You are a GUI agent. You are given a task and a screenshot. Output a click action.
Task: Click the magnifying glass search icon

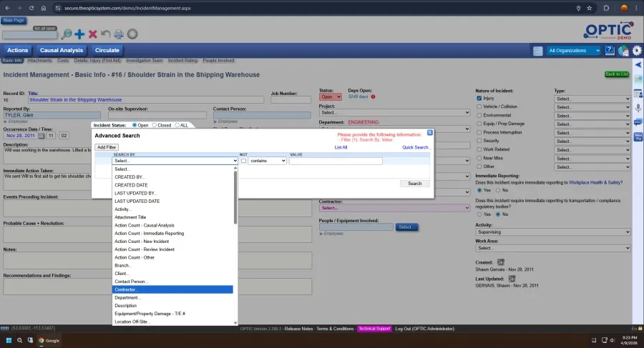pos(66,34)
